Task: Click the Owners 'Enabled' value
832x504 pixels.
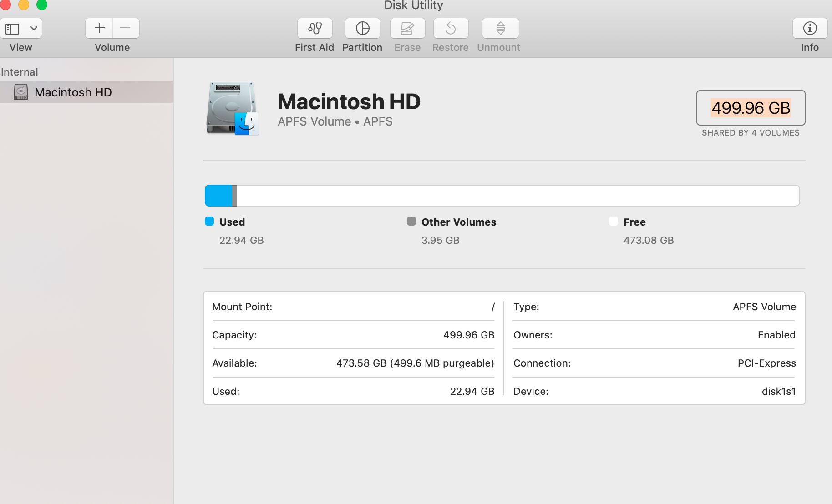Action: pyautogui.click(x=776, y=335)
